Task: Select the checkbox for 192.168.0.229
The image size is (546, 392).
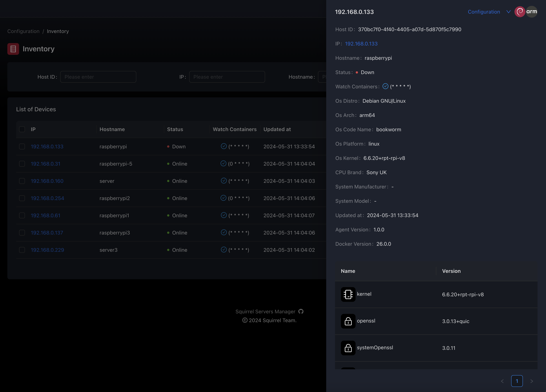Action: [x=22, y=250]
